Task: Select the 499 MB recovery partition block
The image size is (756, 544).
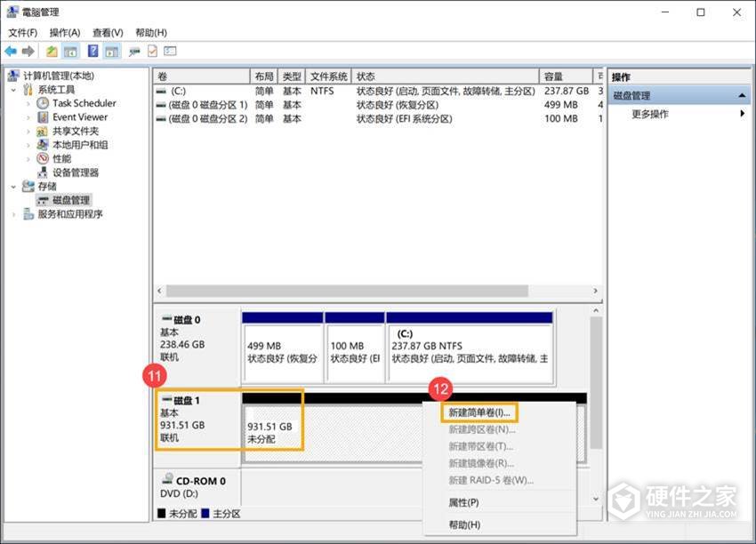Action: [283, 347]
